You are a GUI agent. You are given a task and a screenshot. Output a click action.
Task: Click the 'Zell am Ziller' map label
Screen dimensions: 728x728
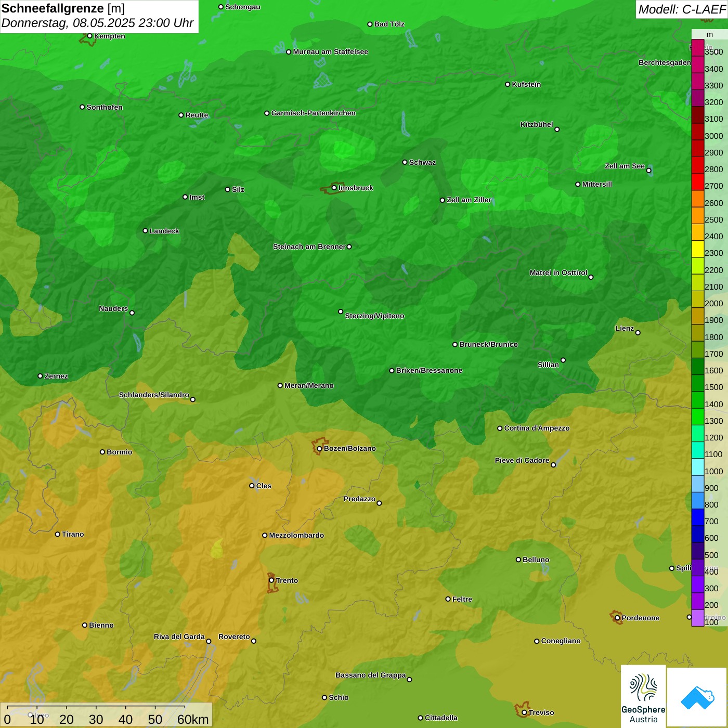(x=469, y=200)
